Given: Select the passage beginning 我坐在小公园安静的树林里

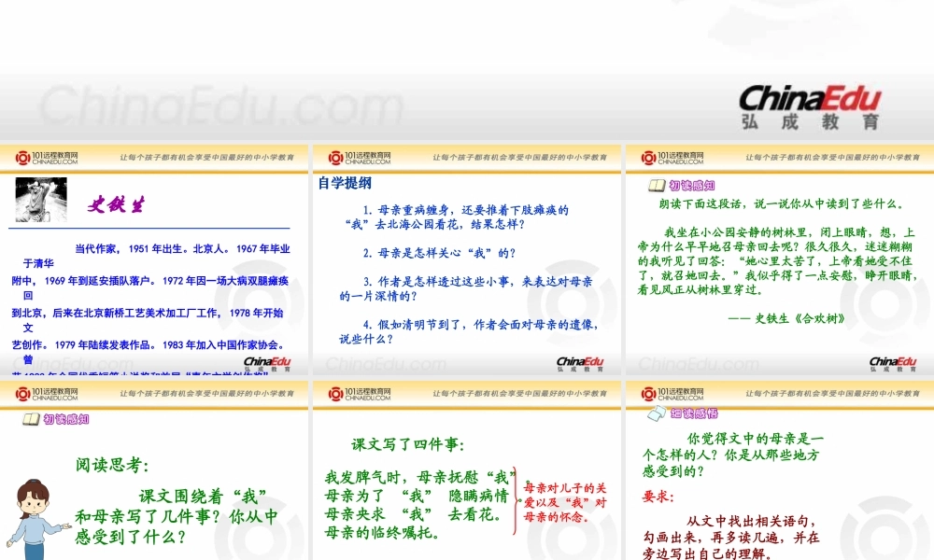Looking at the screenshot, I should click(776, 260).
